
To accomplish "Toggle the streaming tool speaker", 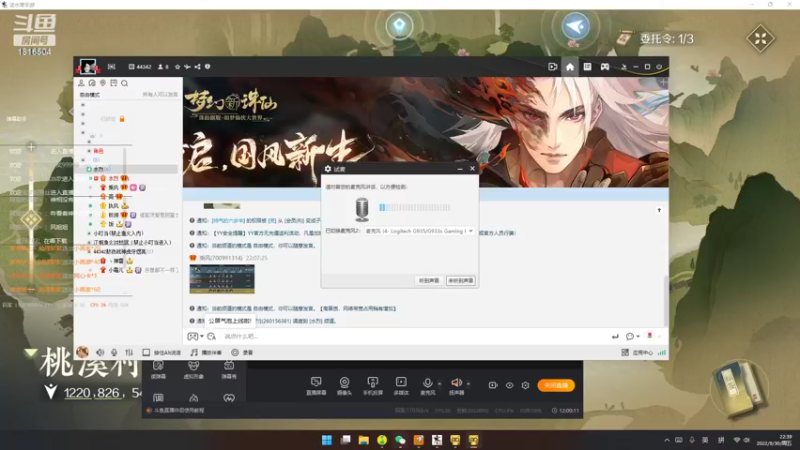I will tap(457, 386).
